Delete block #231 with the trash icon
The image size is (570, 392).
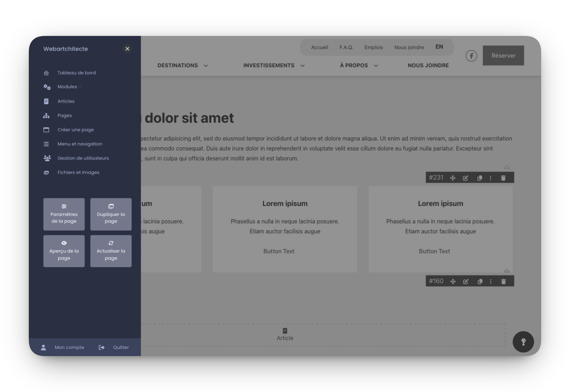(503, 178)
